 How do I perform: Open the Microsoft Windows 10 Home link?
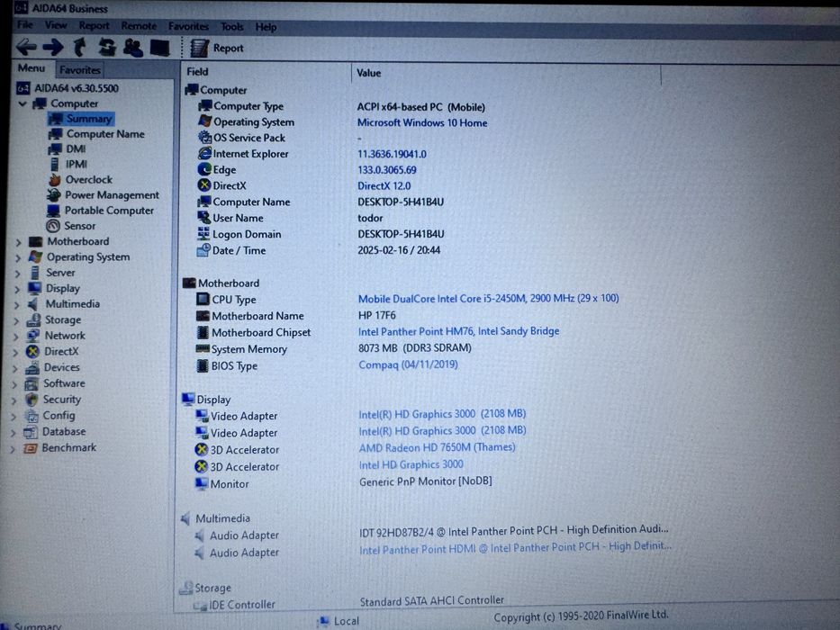coord(422,122)
